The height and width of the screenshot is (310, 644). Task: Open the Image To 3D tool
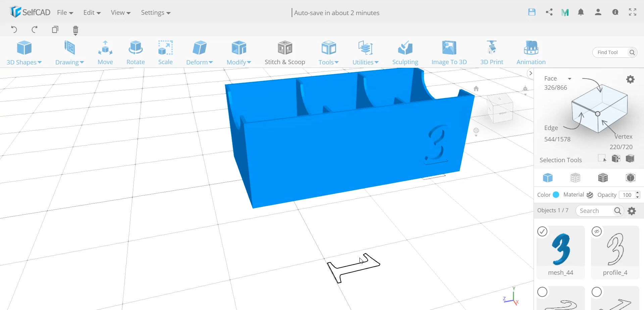449,52
